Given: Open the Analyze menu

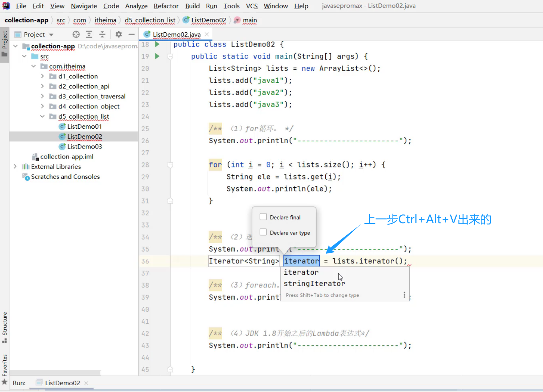Looking at the screenshot, I should click(136, 6).
